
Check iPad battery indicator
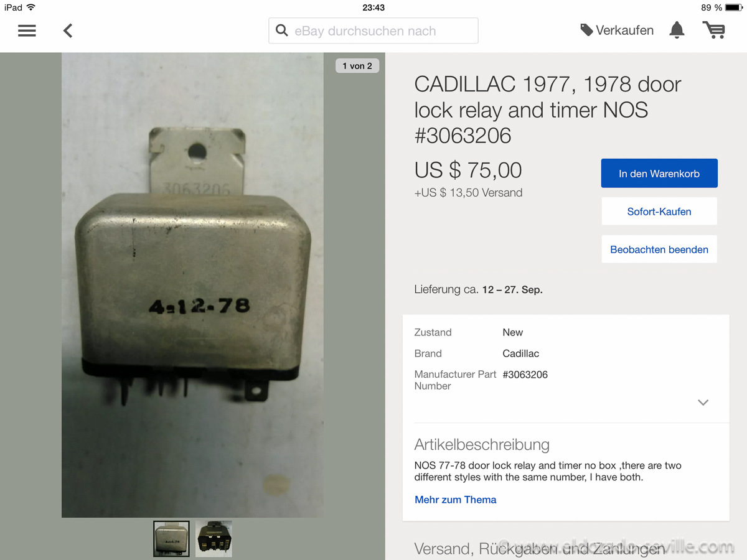pyautogui.click(x=733, y=7)
